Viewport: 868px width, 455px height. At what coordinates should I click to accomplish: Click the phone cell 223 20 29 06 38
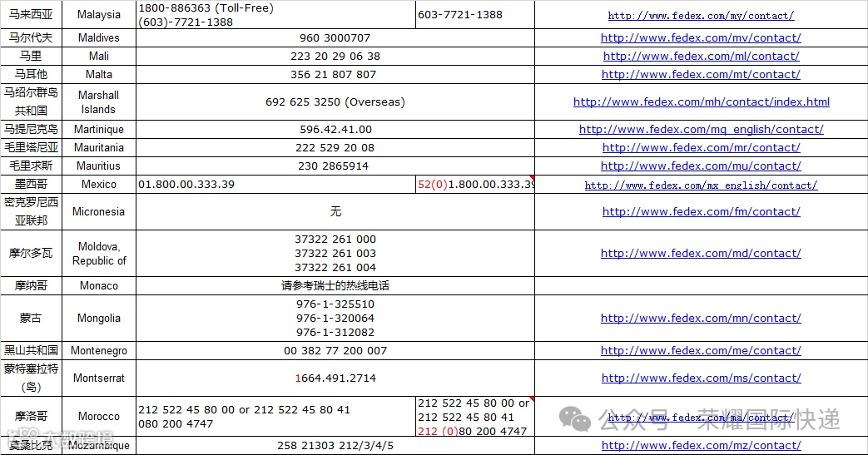point(335,56)
